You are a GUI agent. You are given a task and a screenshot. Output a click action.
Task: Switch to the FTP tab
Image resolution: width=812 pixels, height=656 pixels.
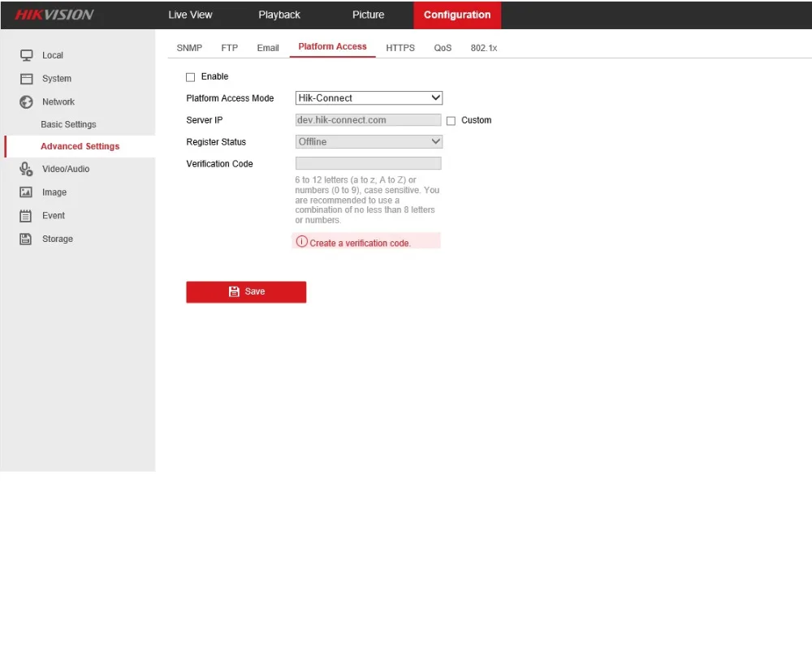(x=230, y=48)
